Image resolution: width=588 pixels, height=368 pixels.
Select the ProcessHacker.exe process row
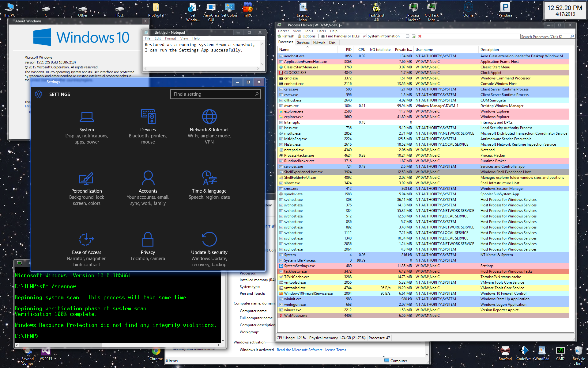point(423,155)
